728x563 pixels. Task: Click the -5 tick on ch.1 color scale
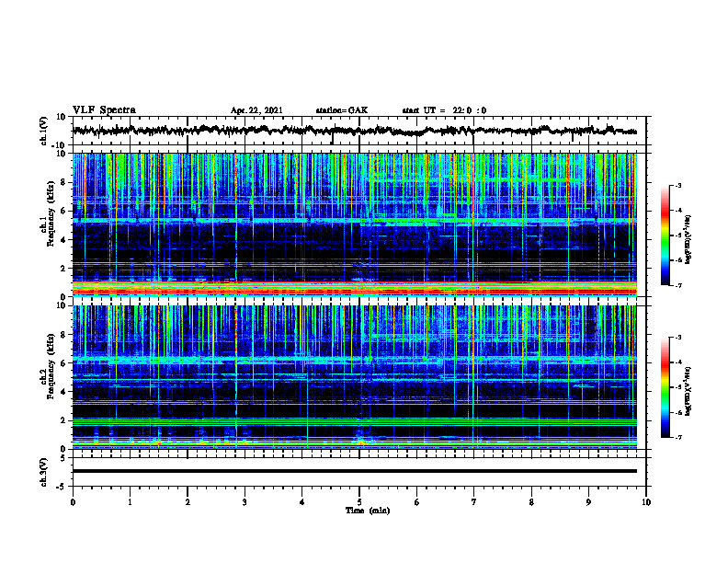pos(677,236)
